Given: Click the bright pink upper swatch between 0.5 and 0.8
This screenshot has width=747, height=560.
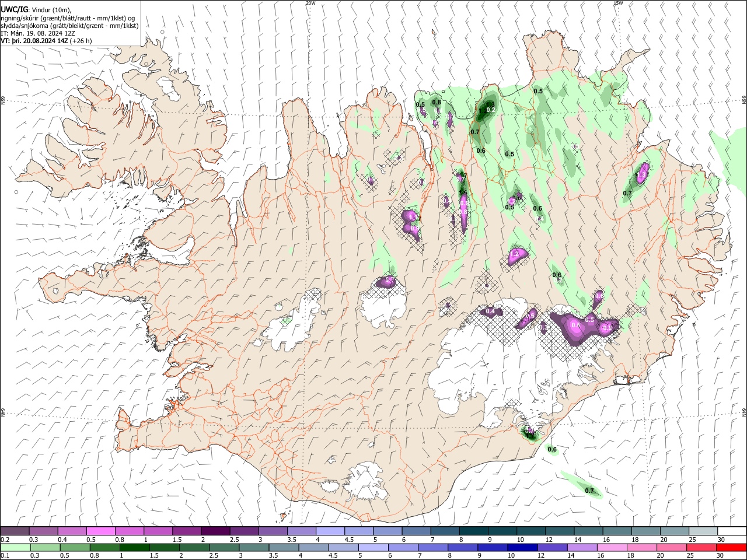Looking at the screenshot, I should [100, 531].
